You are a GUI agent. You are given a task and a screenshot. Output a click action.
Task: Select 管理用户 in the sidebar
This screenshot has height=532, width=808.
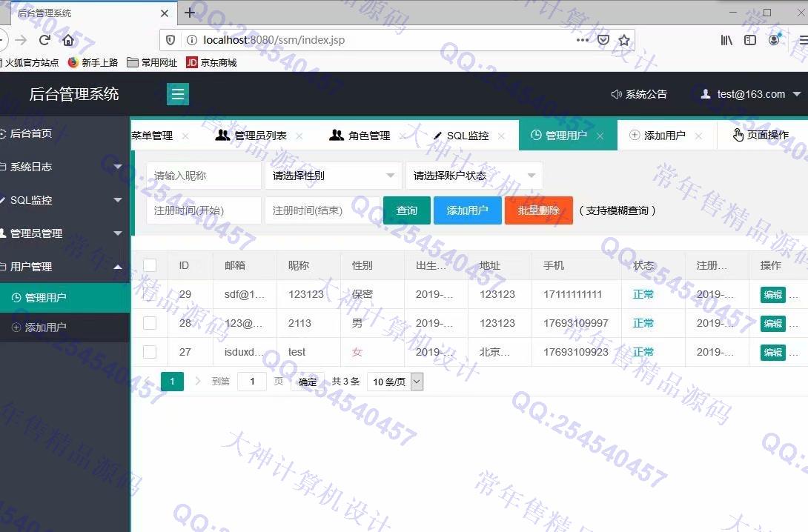coord(64,298)
